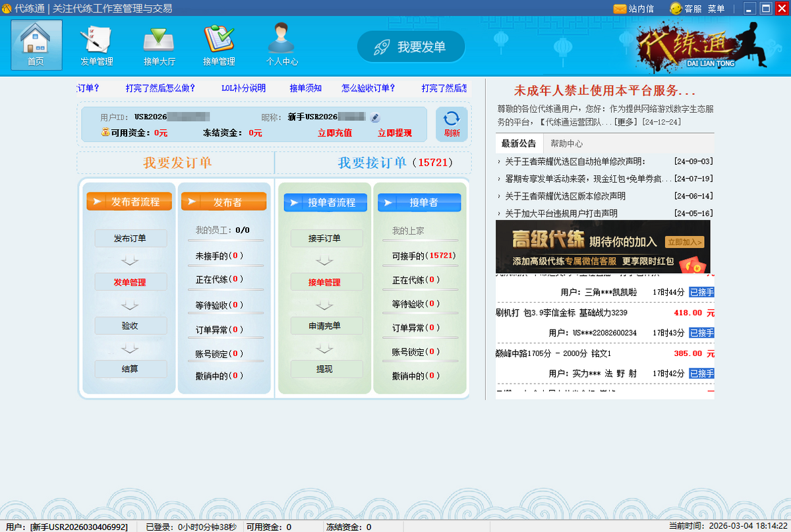This screenshot has height=532, width=791.
Task: Open the 可接手的 order count link
Action: (423, 255)
